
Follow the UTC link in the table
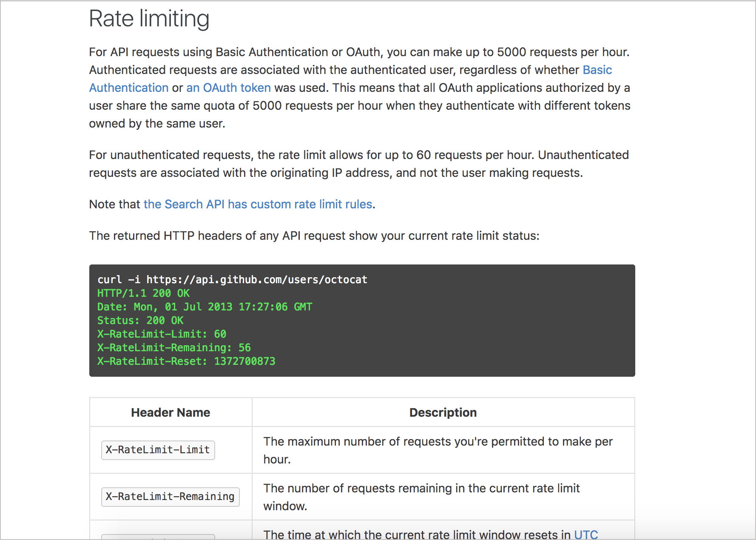click(585, 534)
